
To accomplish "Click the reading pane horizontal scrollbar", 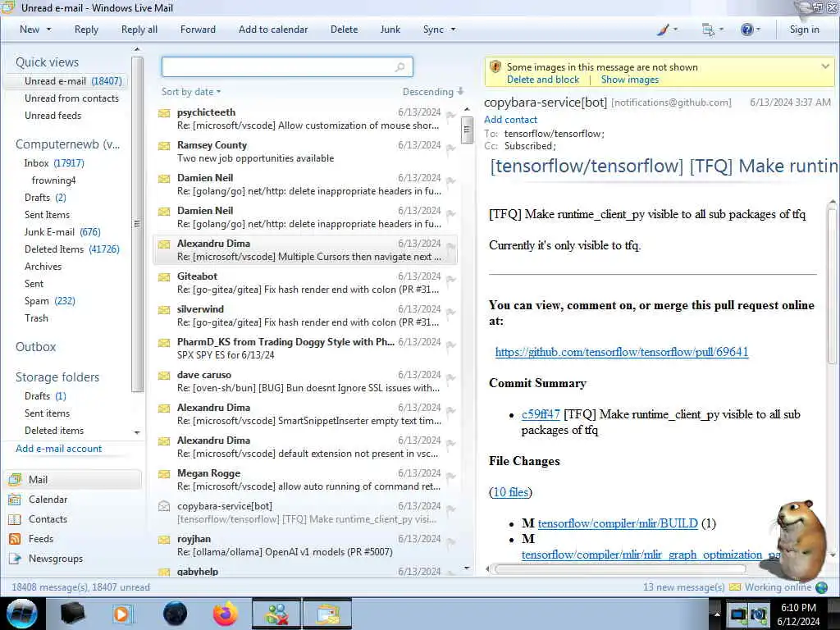I will tap(620, 568).
